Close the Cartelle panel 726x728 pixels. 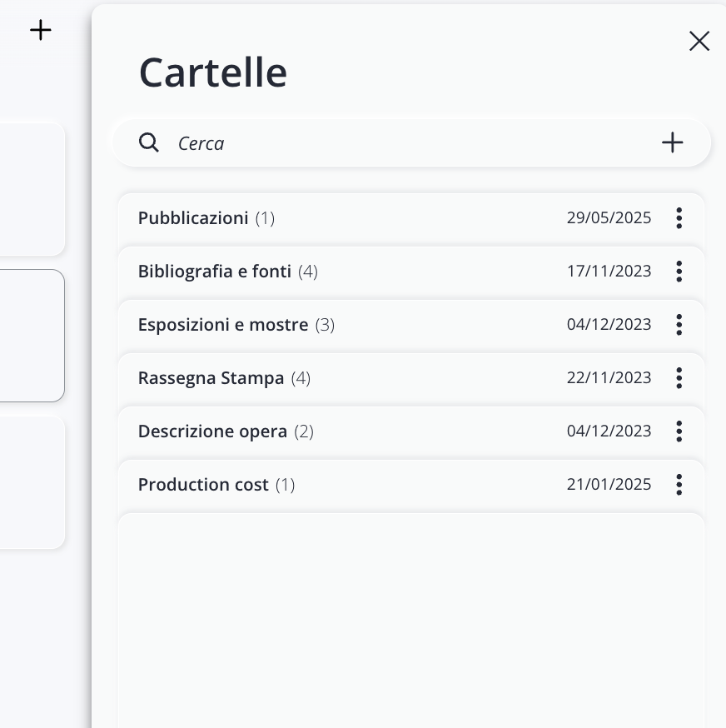pyautogui.click(x=699, y=41)
